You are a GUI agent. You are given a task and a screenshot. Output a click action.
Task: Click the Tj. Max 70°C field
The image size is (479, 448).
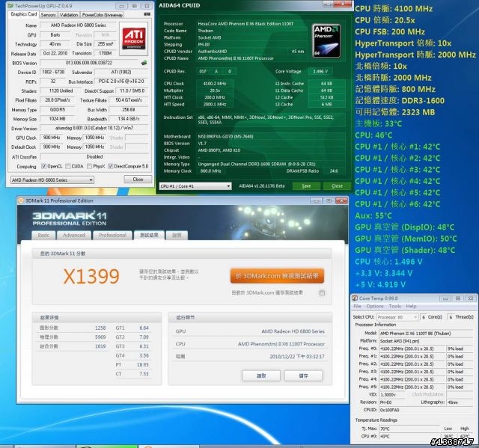tap(409, 429)
